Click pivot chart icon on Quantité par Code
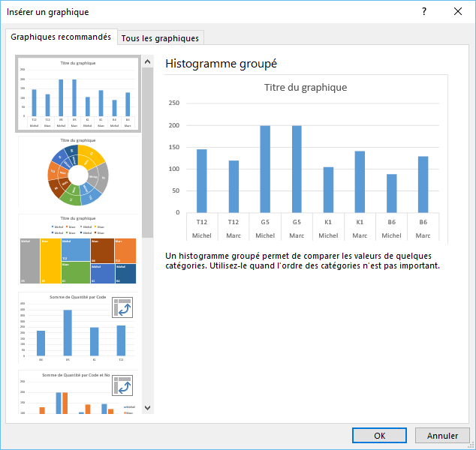 click(122, 309)
